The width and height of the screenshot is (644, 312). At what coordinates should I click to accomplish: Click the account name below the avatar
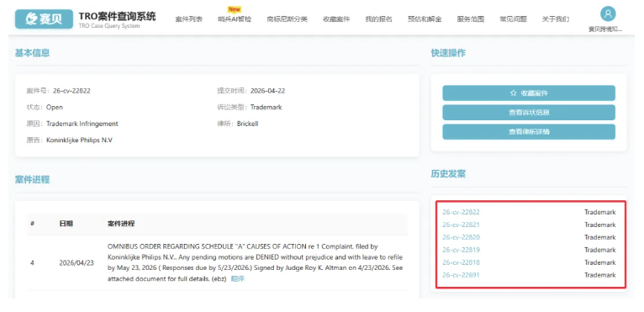[605, 29]
